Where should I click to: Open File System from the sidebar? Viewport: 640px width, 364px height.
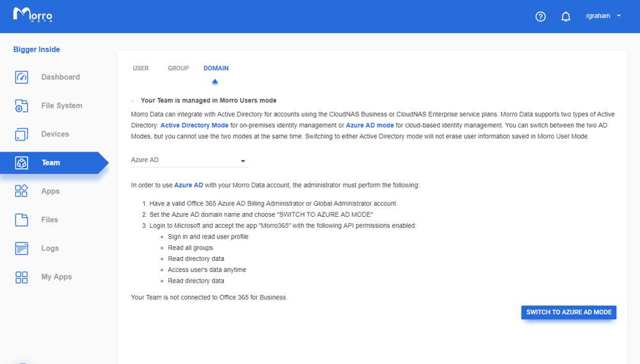coord(61,106)
